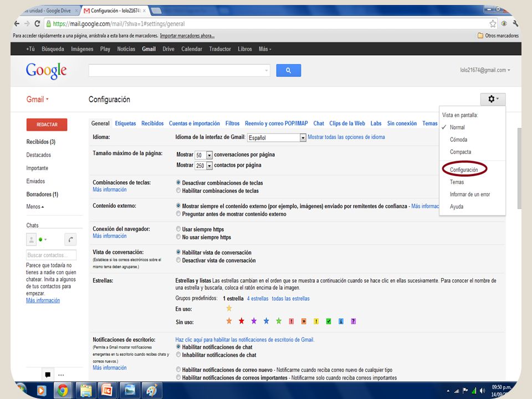Select Inhabilitar notificaciones de chat option

tap(178, 355)
